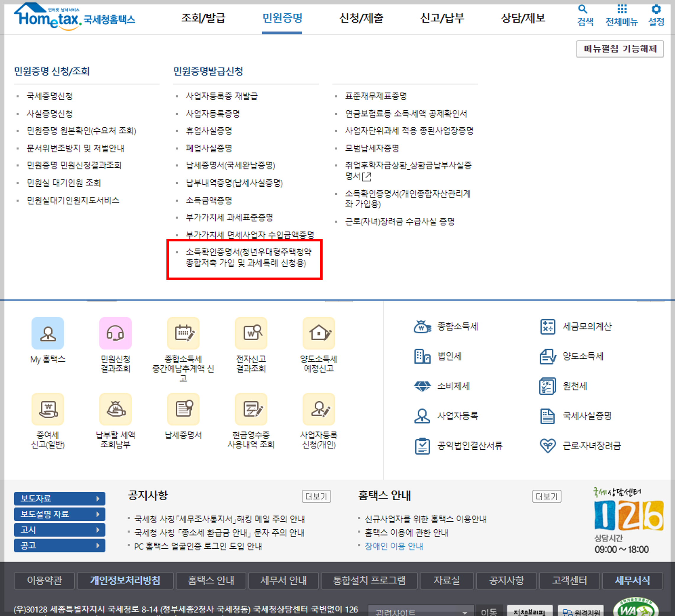Open the 근로·자녀장려금 heart icon

click(548, 446)
